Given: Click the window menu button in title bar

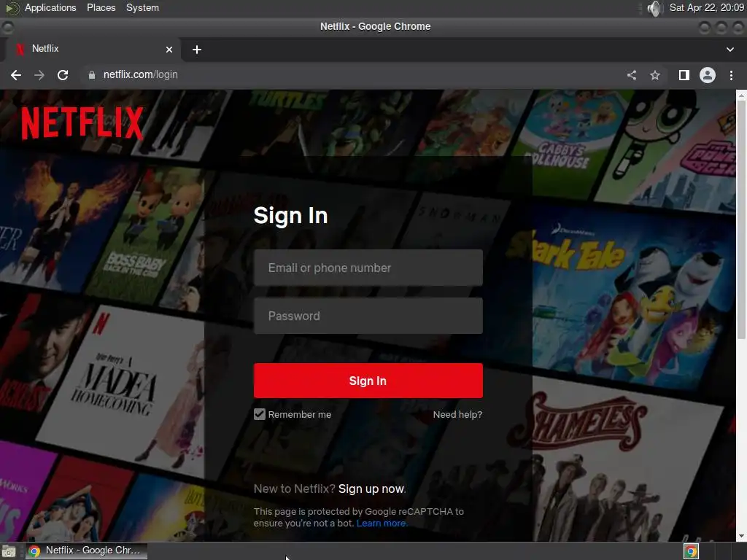Looking at the screenshot, I should 7,27.
